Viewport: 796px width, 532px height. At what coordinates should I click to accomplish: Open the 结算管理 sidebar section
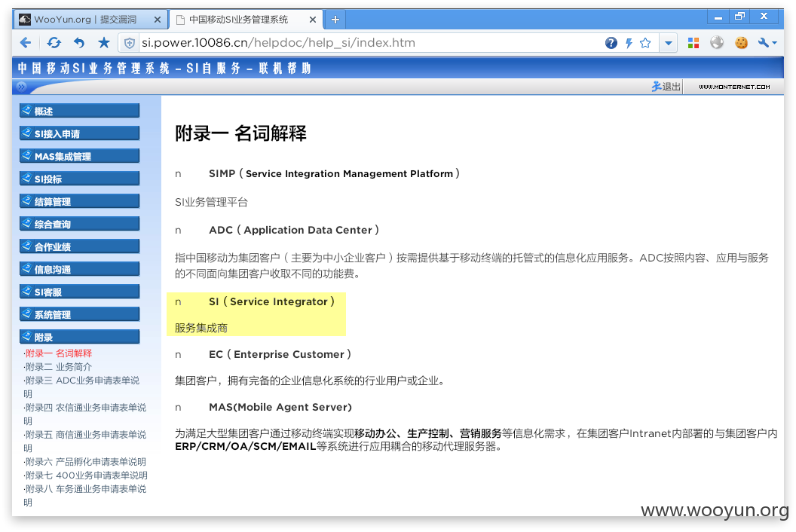point(80,201)
